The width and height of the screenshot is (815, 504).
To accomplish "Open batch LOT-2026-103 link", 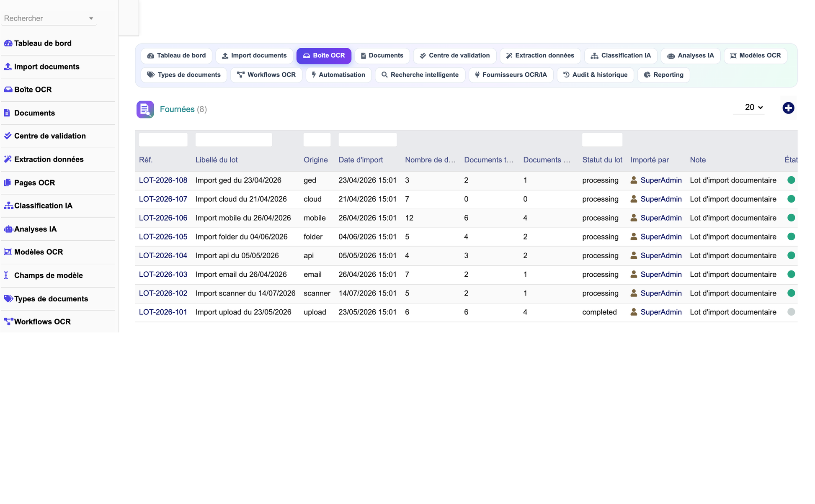I will click(163, 275).
